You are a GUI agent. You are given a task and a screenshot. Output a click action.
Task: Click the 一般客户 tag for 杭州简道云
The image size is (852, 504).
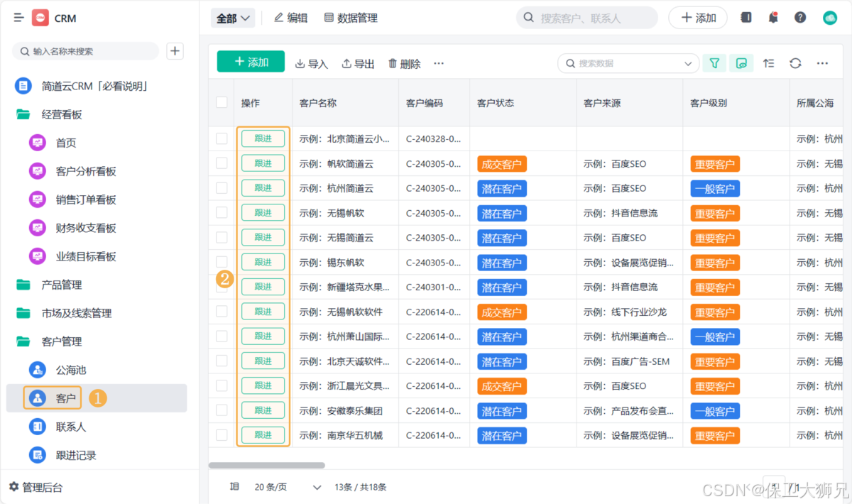(715, 189)
